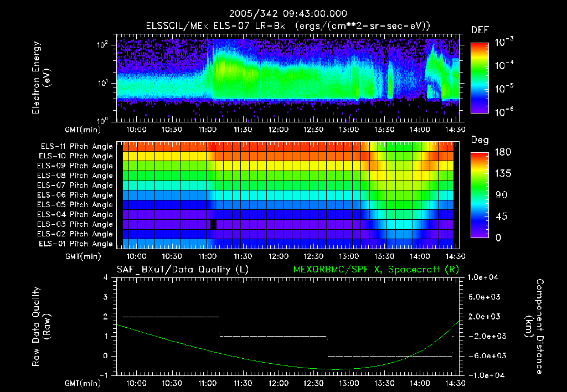
Task: Select the ELS-06 Pitch Angle row label
Action: point(75,195)
